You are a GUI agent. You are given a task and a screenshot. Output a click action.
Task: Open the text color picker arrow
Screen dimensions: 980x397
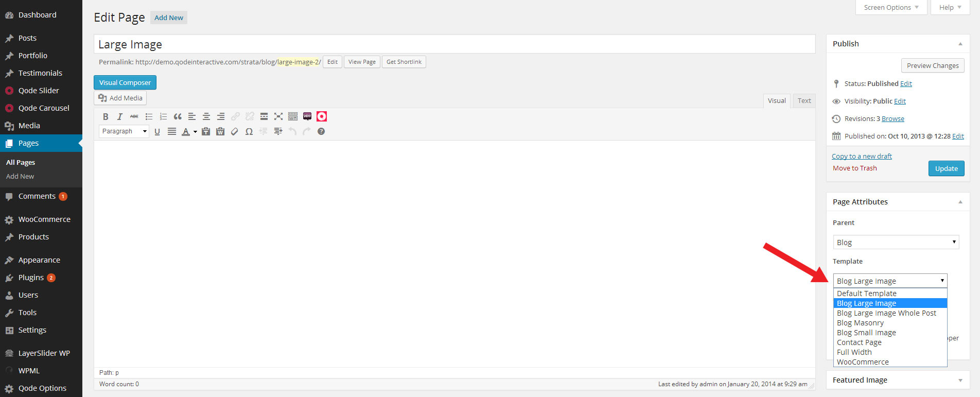tap(195, 132)
